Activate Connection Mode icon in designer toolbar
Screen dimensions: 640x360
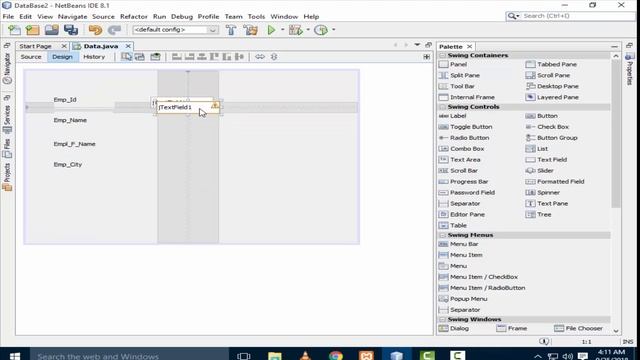click(140, 57)
